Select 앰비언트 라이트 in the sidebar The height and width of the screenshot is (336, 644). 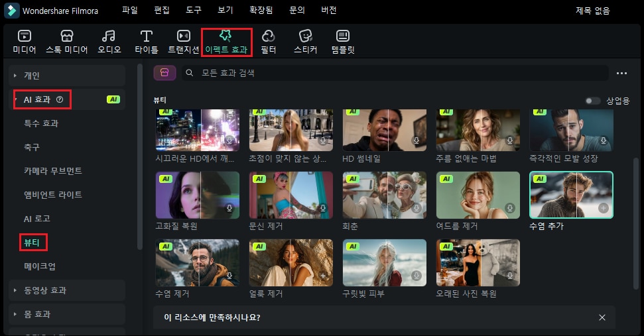click(x=53, y=194)
